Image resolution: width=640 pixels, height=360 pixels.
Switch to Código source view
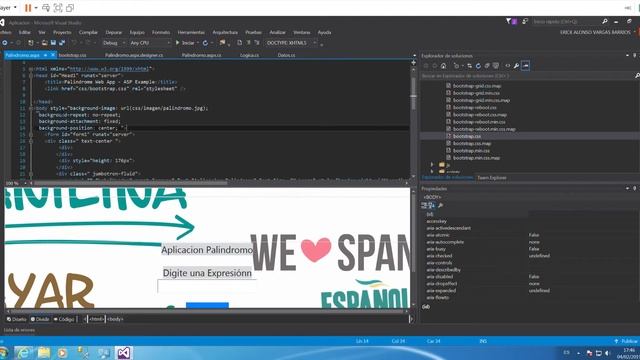coord(64,319)
